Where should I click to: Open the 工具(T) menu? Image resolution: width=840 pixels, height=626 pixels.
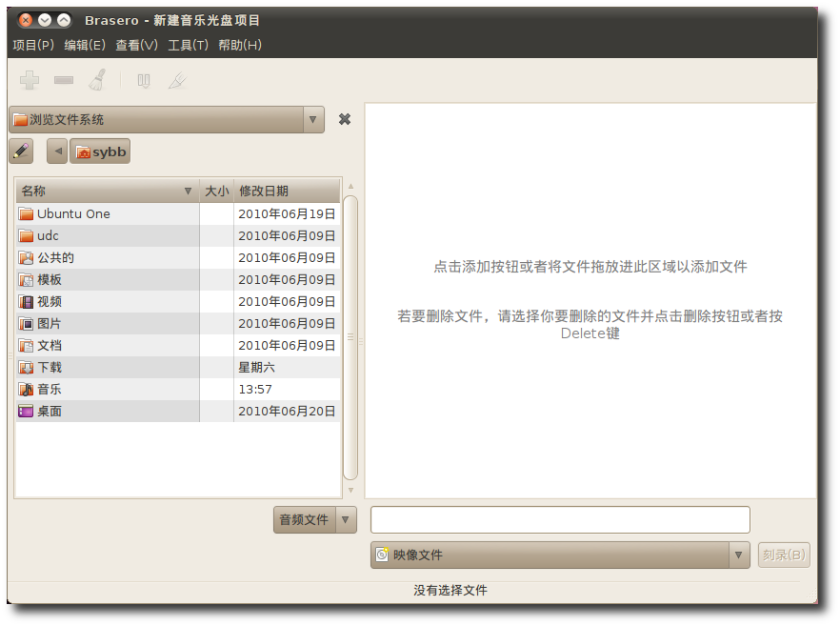[x=188, y=45]
